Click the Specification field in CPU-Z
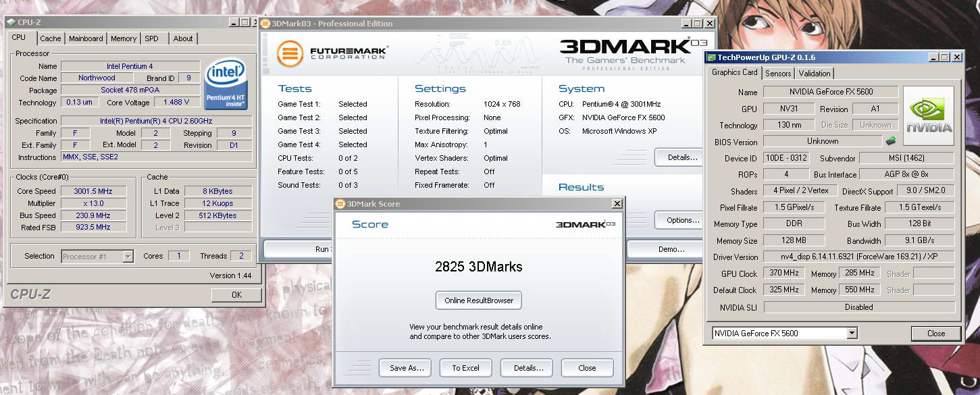The width and height of the screenshot is (980, 395). click(157, 121)
